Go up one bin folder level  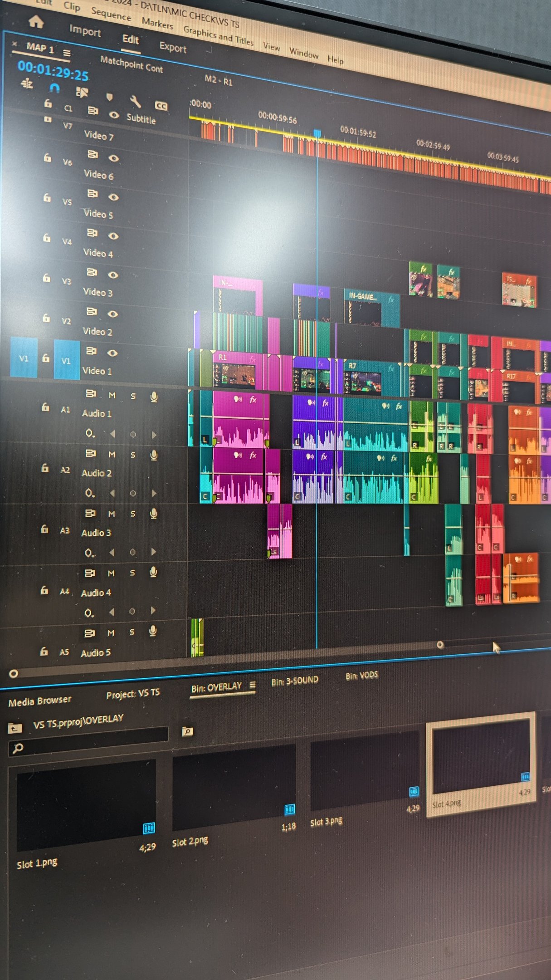(15, 729)
